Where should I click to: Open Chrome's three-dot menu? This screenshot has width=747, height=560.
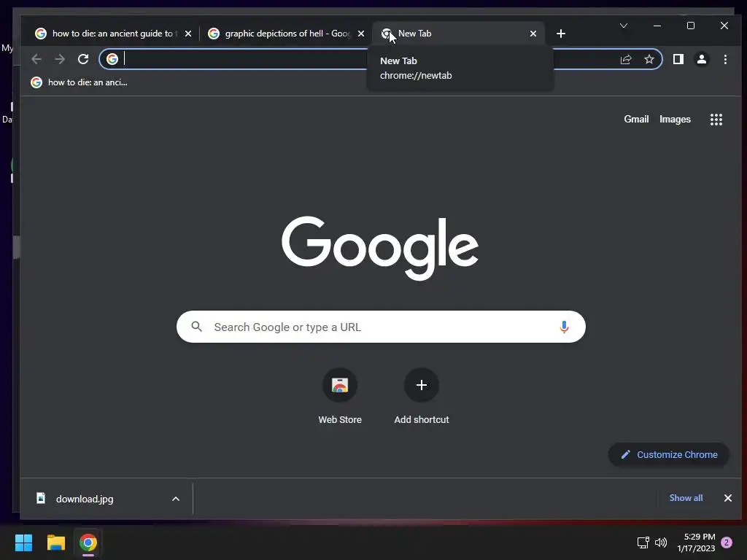[x=725, y=59]
